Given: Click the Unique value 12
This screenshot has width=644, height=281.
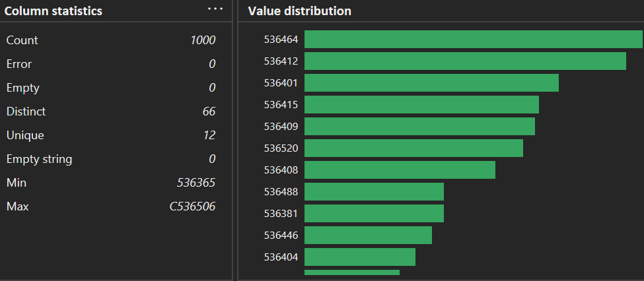Looking at the screenshot, I should click(209, 135).
